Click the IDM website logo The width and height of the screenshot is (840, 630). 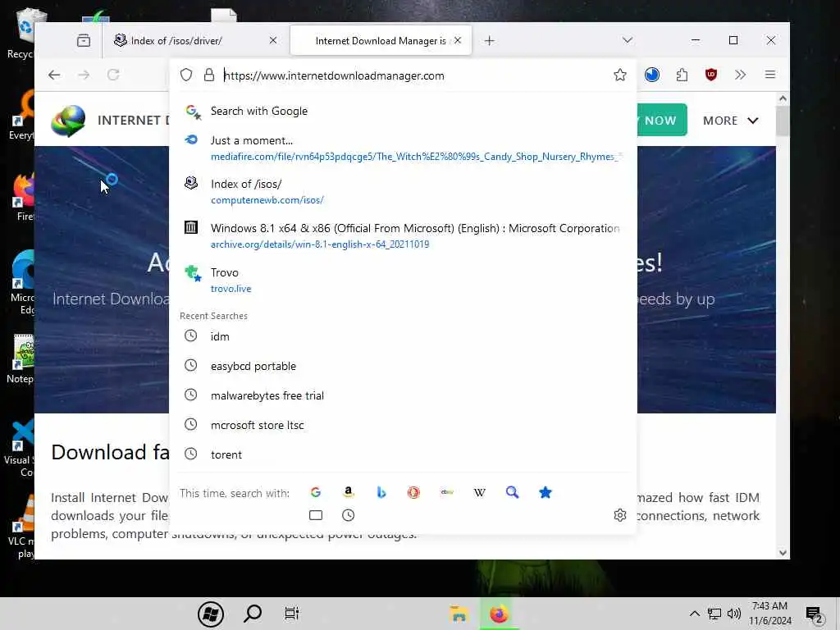(68, 121)
